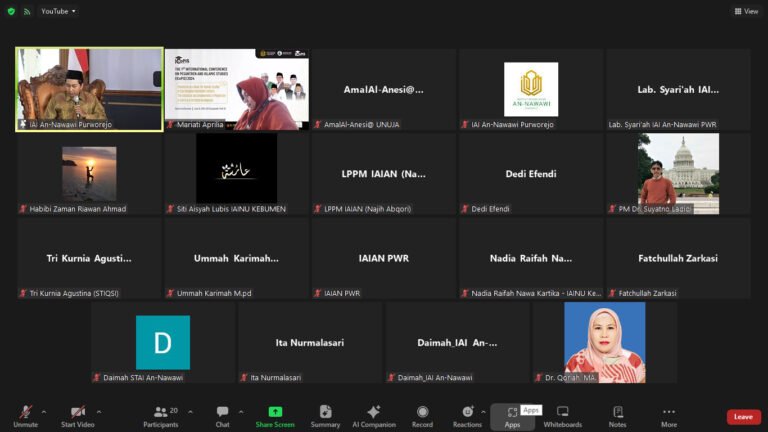Open the meeting Summary tool
Viewport: 768px width, 432px height.
click(x=325, y=417)
